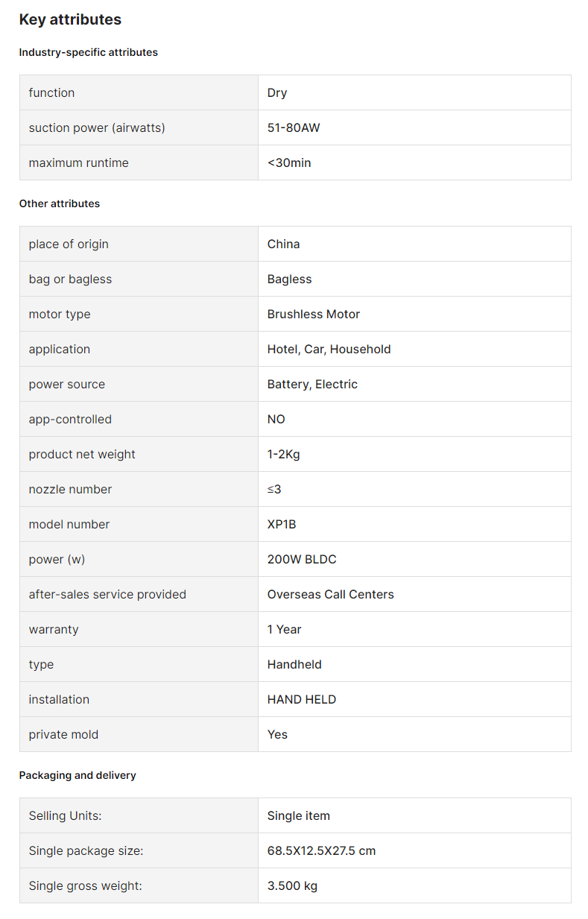Select the Industry-specific attributes subheading

(89, 52)
